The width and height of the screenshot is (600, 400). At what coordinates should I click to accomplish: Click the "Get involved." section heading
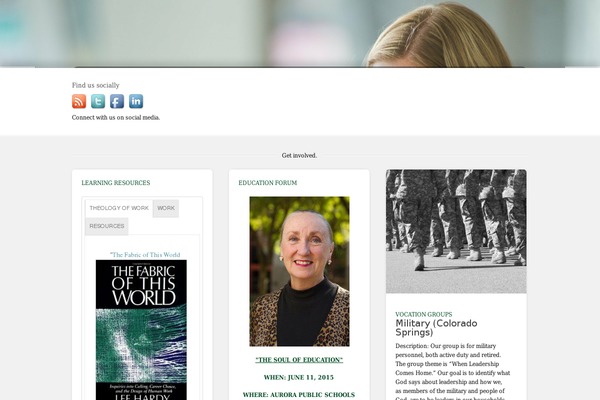point(299,155)
